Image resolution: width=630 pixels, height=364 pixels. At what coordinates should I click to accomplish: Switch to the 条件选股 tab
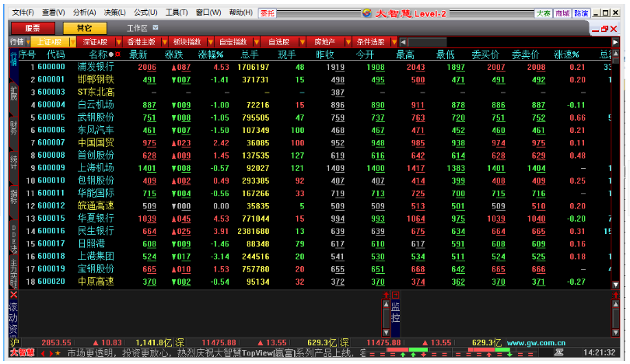pos(371,42)
